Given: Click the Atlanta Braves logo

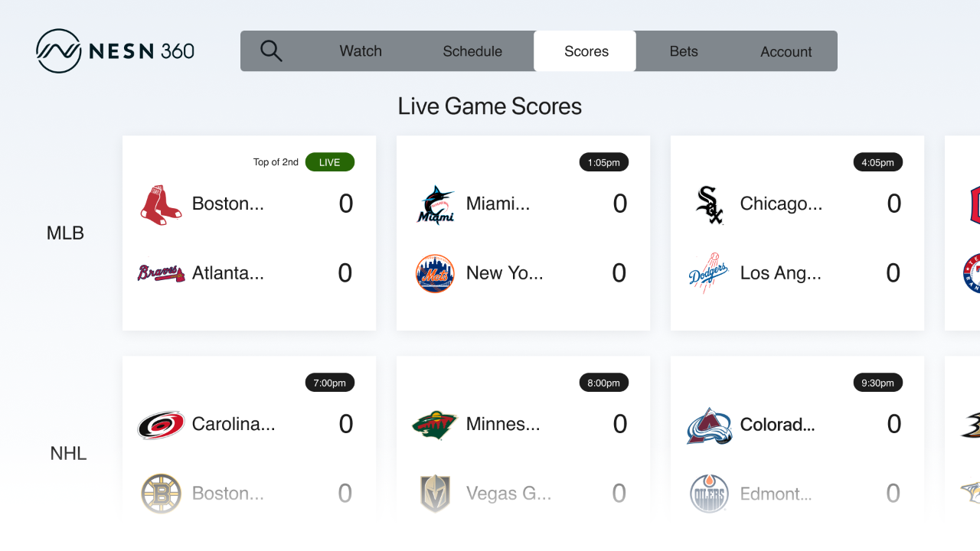Looking at the screenshot, I should click(161, 272).
